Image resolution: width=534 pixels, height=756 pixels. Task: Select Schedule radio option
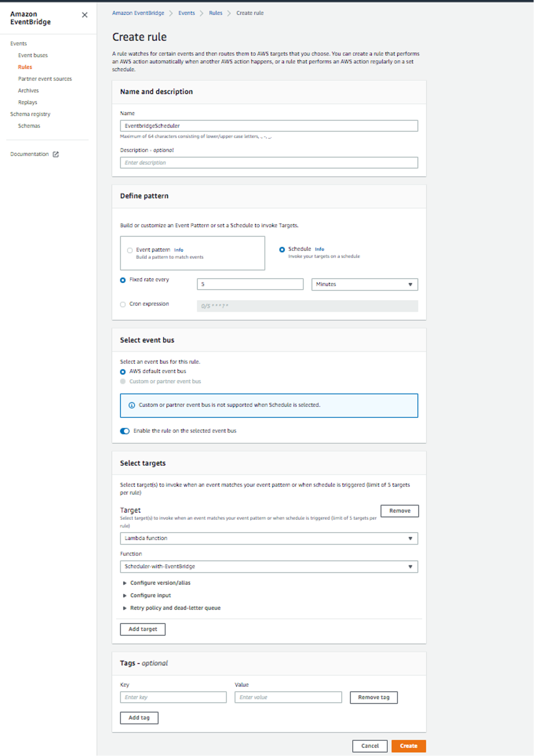(282, 250)
